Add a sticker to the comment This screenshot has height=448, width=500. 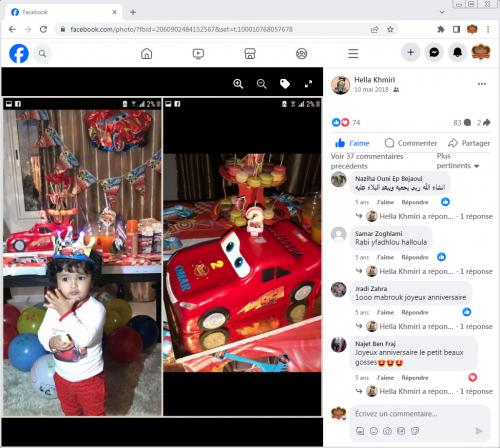coord(415,431)
